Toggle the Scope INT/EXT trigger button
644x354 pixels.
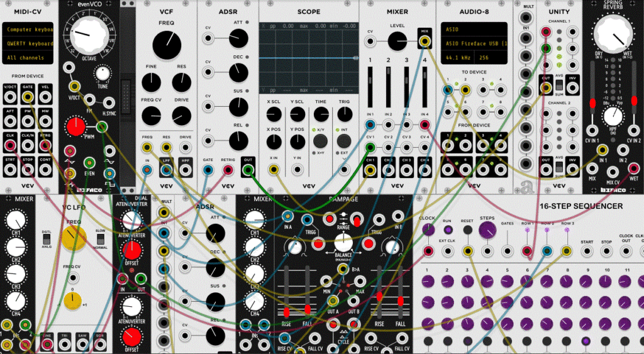pos(344,141)
